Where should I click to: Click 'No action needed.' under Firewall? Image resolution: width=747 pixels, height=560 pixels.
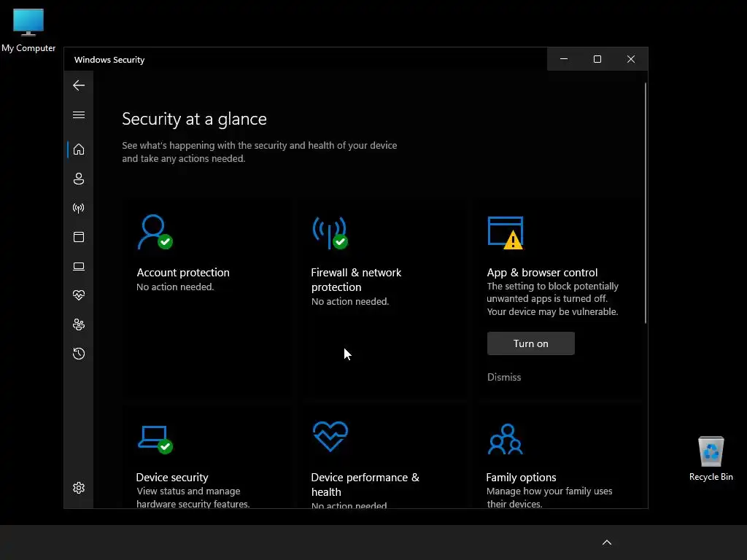[350, 301]
